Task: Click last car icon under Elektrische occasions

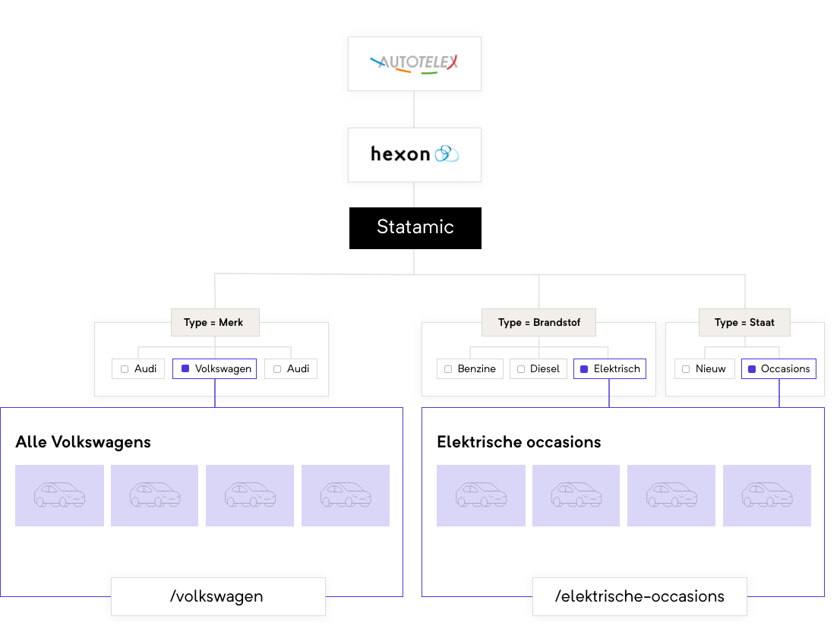Action: [x=767, y=495]
